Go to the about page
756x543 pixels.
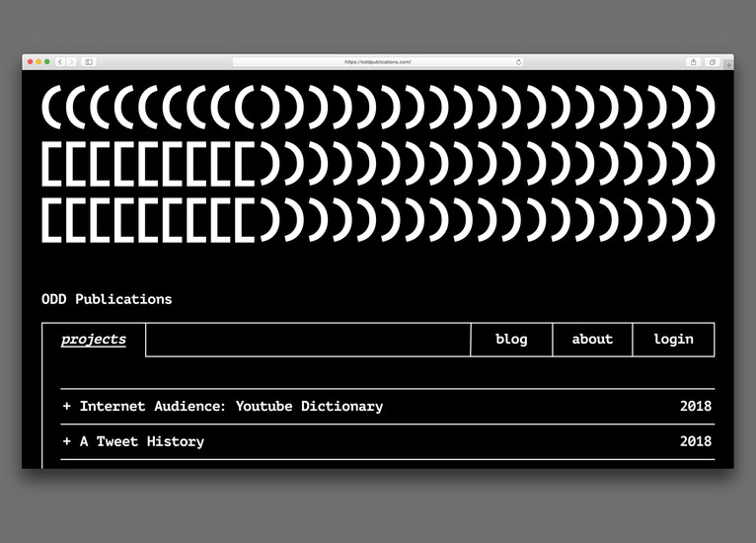pos(592,340)
